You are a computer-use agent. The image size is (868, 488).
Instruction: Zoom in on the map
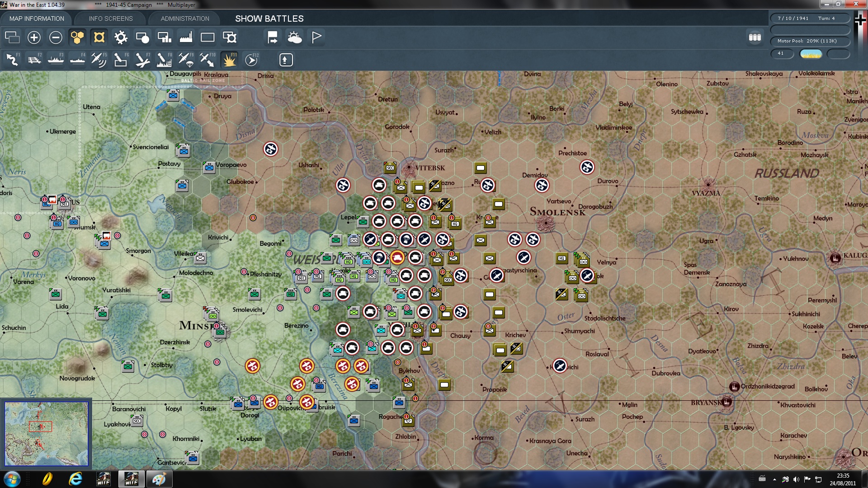tap(34, 38)
